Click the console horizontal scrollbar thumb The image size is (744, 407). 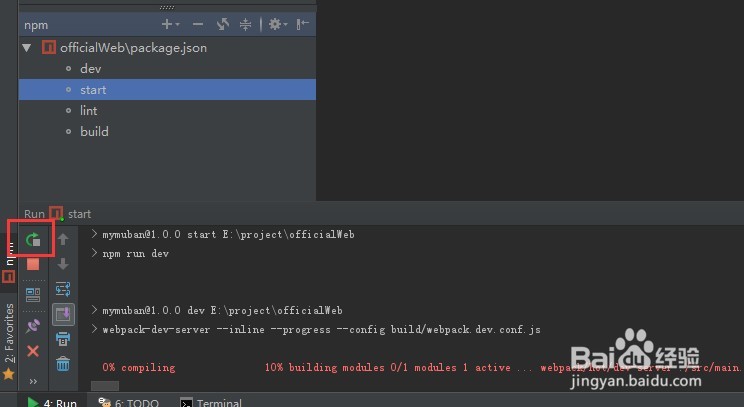point(105,386)
